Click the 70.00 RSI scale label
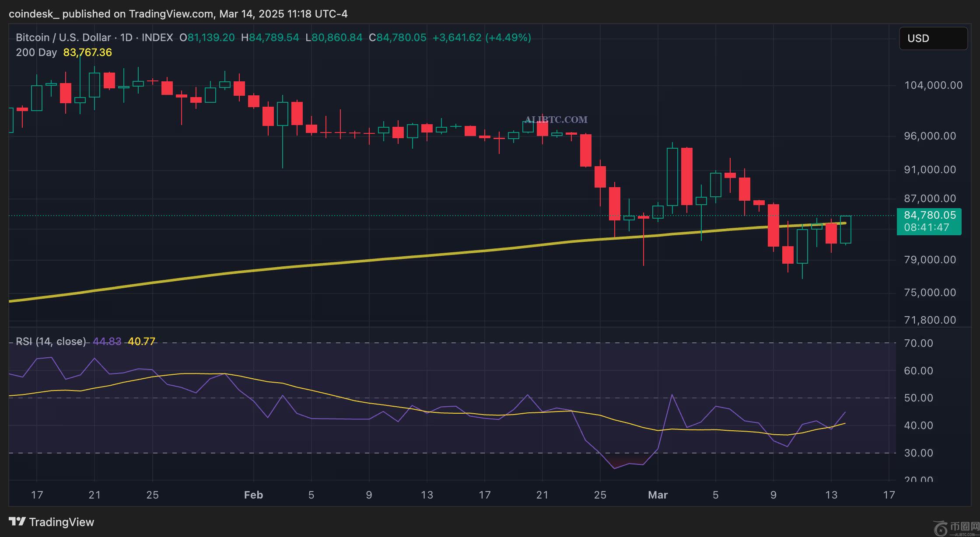This screenshot has height=537, width=980. (918, 343)
